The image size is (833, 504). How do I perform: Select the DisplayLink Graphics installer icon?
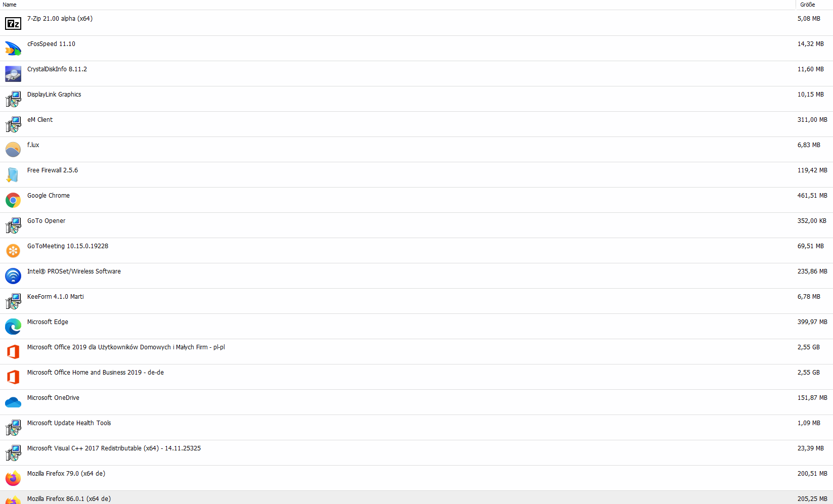(x=13, y=99)
